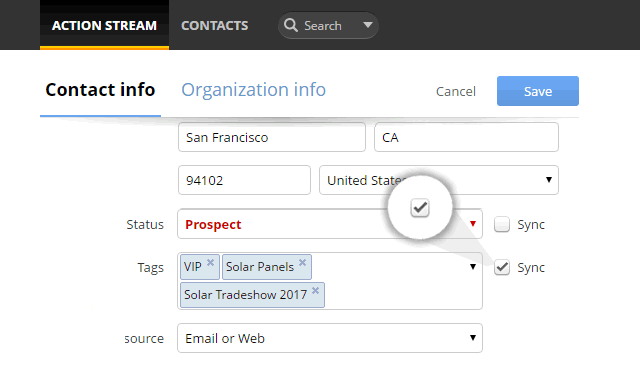Remove the VIP tag
Image resolution: width=640 pixels, height=373 pixels.
pos(210,262)
